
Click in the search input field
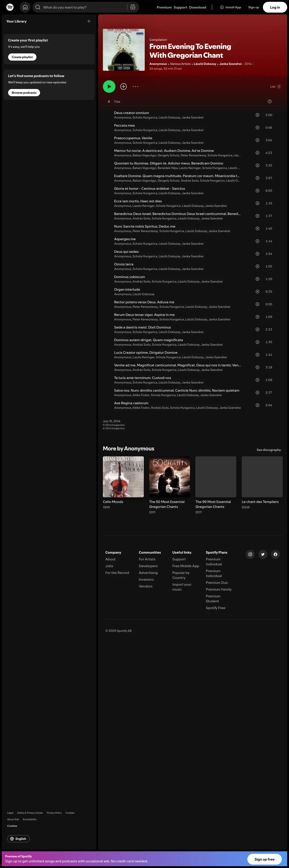point(84,7)
